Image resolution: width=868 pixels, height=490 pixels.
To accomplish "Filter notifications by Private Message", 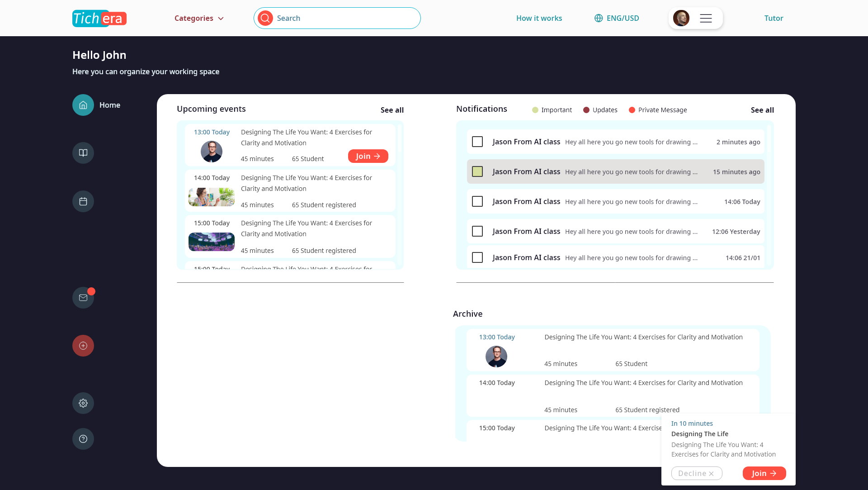I will coord(658,110).
